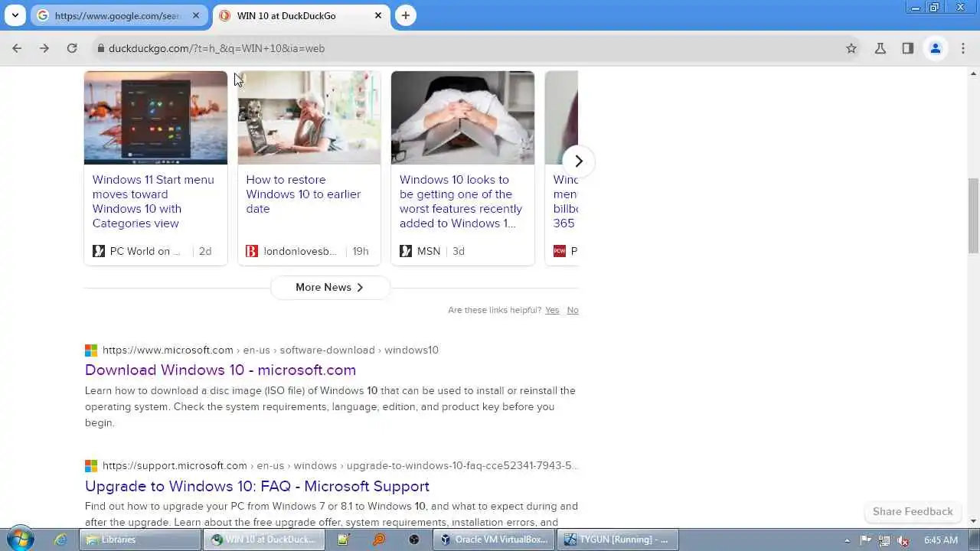Click the address bar URL
Viewport: 980px width, 551px height.
(x=217, y=48)
